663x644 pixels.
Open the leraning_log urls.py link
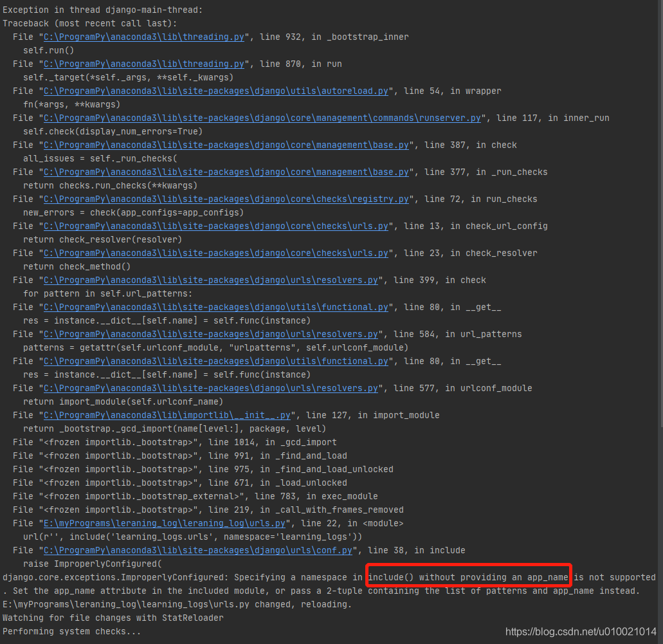coord(164,523)
